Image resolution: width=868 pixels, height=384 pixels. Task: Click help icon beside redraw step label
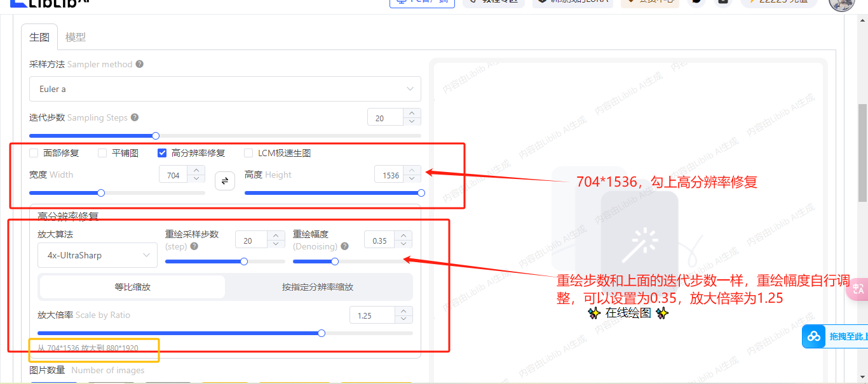[x=194, y=246]
